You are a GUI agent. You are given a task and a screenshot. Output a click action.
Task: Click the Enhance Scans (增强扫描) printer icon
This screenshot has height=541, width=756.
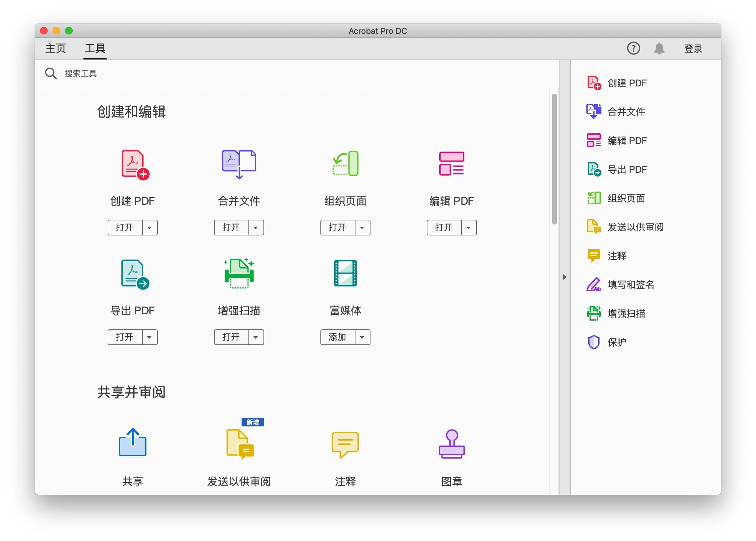tap(239, 274)
